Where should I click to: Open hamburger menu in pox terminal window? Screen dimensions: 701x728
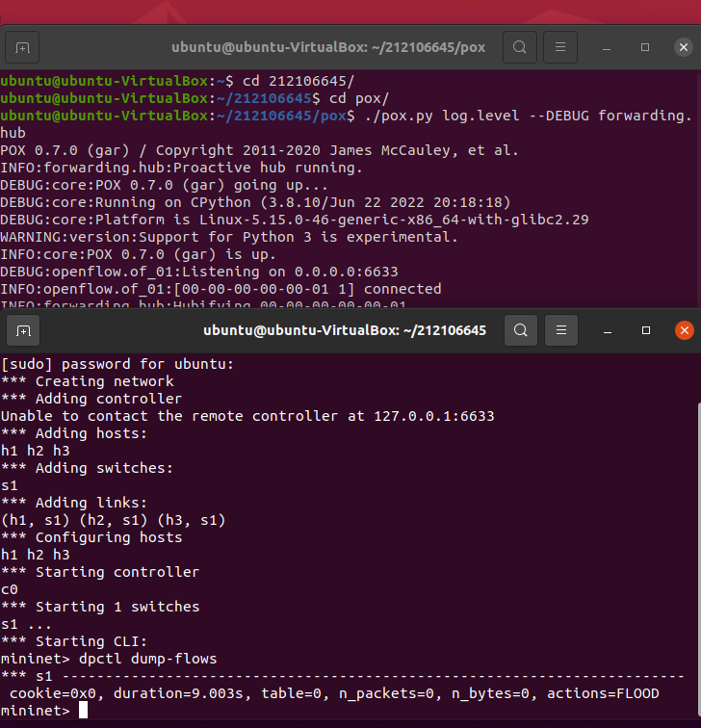tap(560, 47)
